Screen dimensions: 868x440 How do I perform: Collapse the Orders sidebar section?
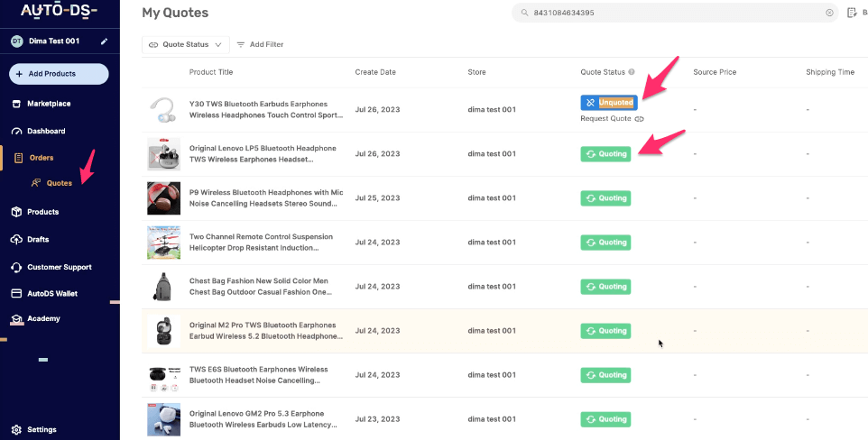(x=41, y=158)
